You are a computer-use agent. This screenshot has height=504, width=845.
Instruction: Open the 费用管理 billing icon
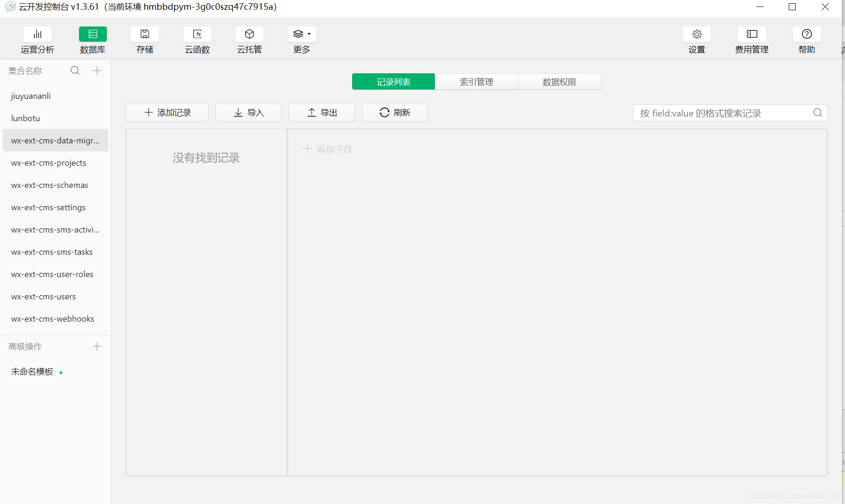pyautogui.click(x=751, y=39)
